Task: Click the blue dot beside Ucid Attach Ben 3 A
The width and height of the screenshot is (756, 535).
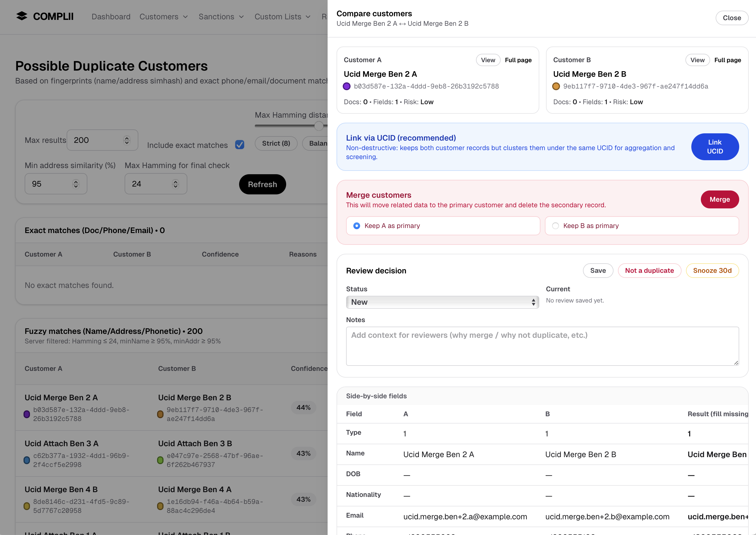Action: click(x=27, y=460)
